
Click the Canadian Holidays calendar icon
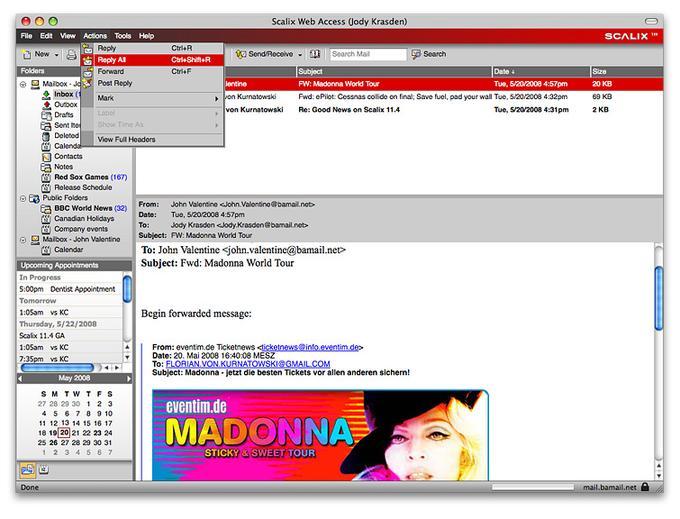(x=46, y=219)
